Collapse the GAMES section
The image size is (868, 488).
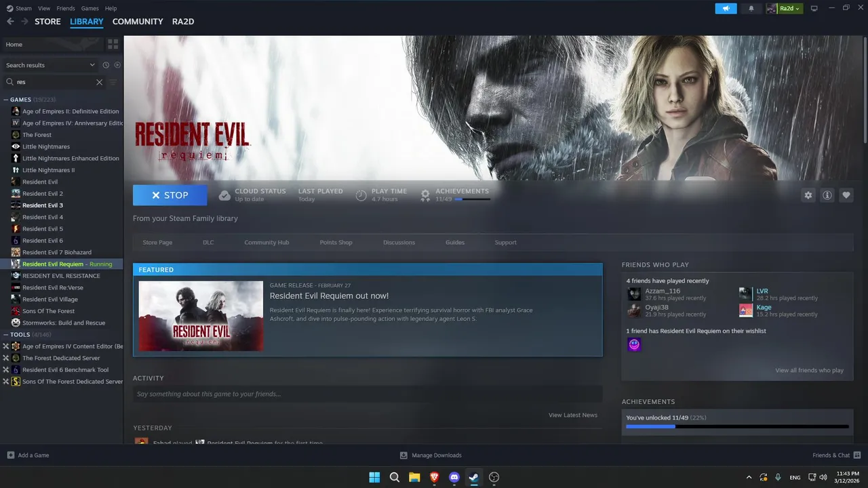[x=6, y=100]
